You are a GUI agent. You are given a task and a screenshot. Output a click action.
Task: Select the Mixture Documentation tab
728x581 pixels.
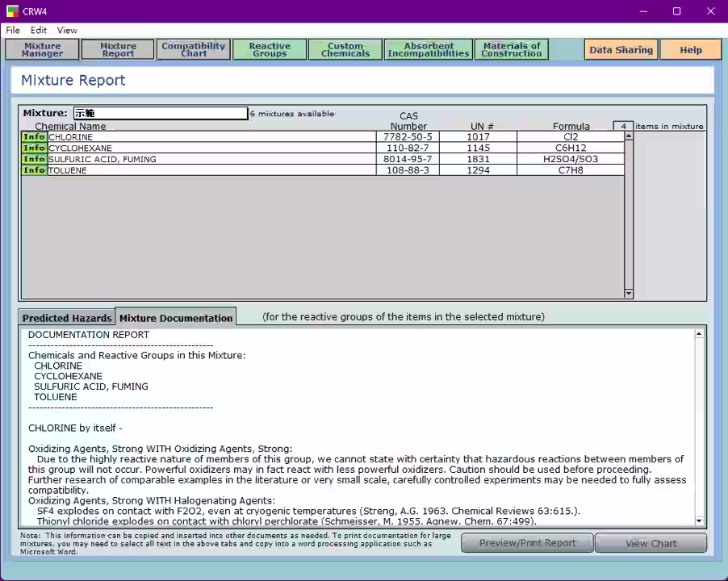176,318
